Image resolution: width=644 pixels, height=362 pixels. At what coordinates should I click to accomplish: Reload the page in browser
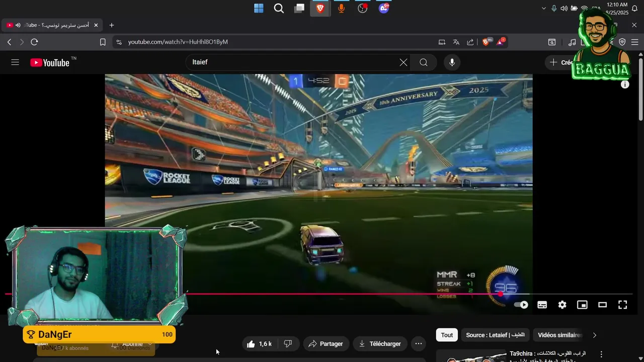(x=34, y=42)
